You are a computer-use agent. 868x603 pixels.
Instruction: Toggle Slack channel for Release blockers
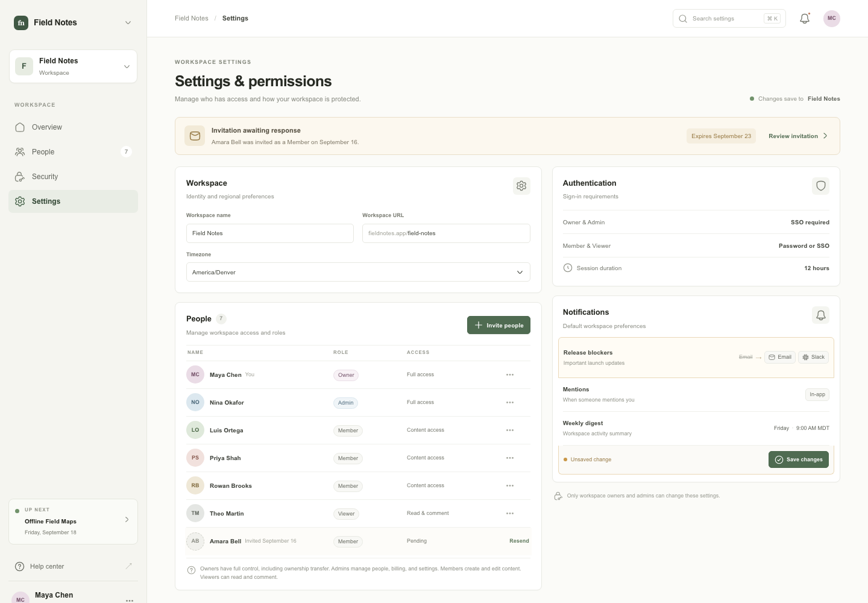pos(813,357)
